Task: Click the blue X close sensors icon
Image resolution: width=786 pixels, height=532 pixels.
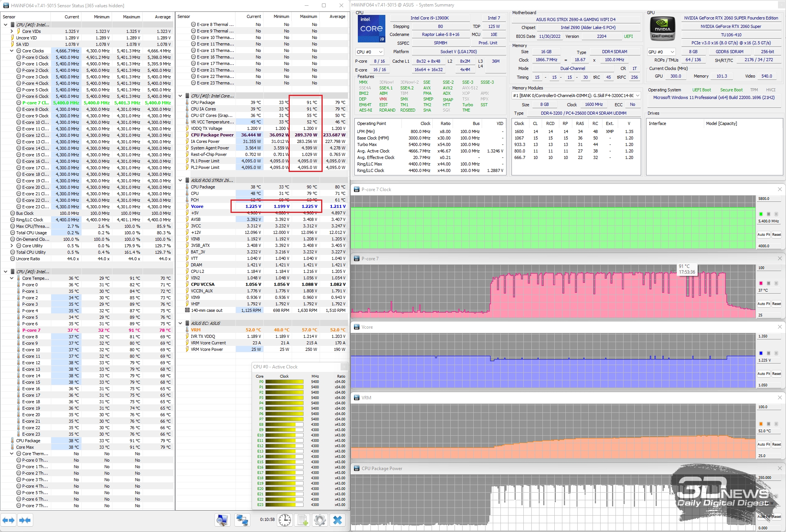Action: pos(338,520)
